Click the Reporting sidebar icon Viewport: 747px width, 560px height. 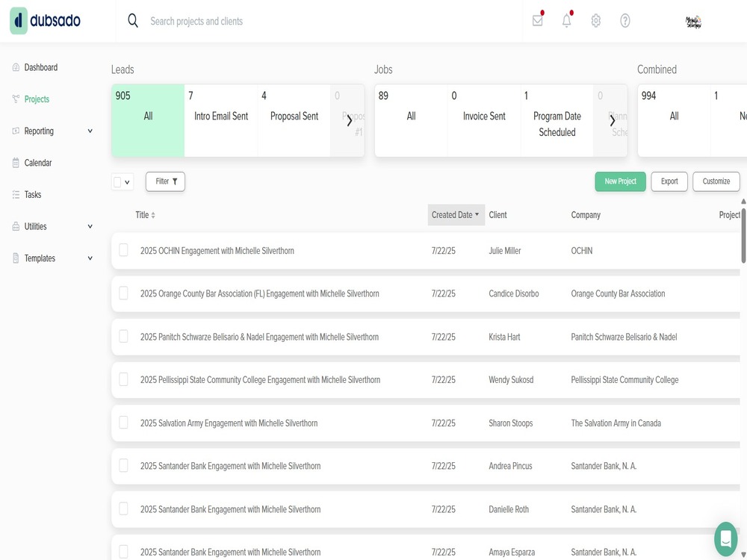(16, 131)
